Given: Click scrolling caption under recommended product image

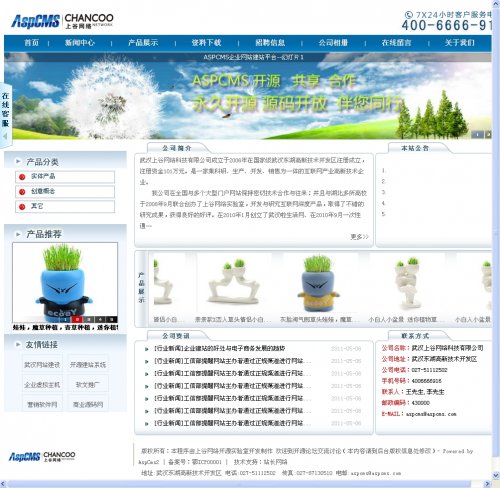Looking at the screenshot, I should pyautogui.click(x=65, y=327).
